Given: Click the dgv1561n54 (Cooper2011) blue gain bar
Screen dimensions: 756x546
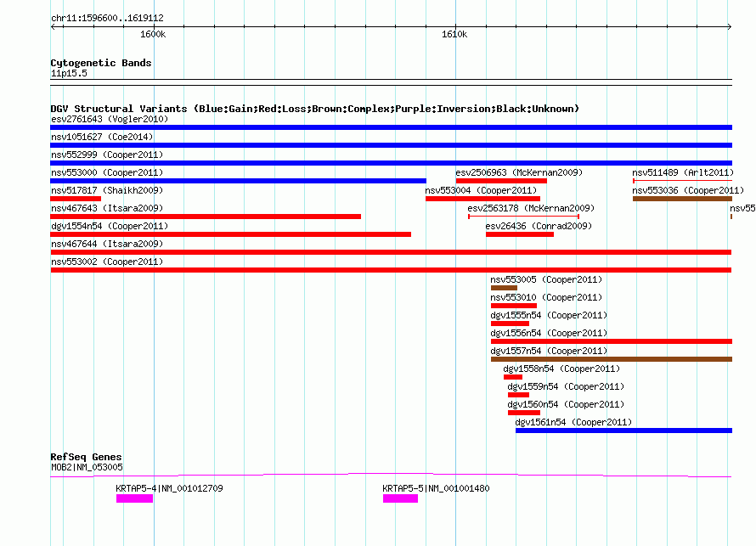Looking at the screenshot, I should [623, 431].
